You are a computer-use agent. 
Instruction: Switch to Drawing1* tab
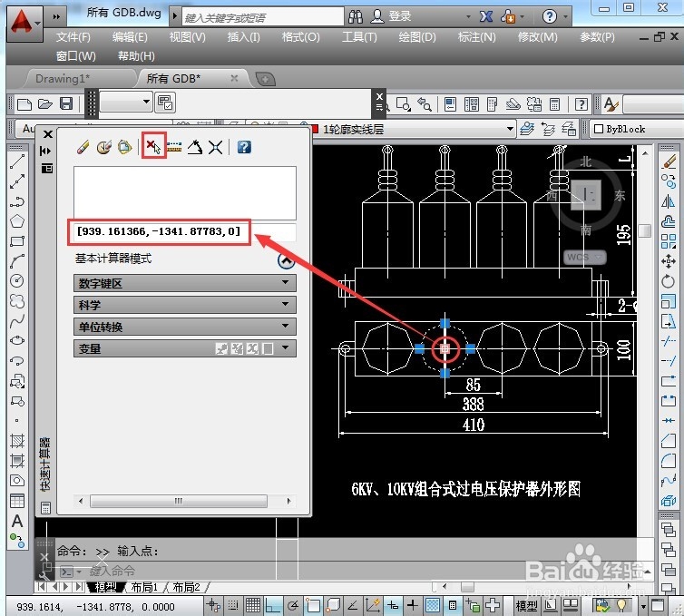coord(63,79)
